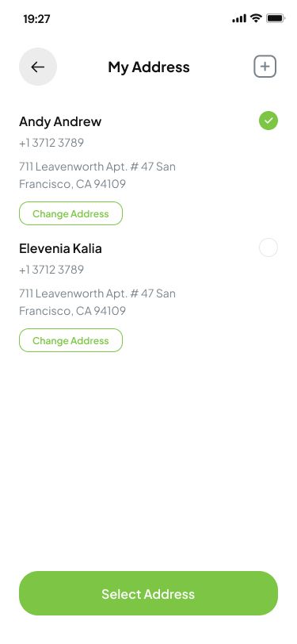This screenshot has height=644, width=297.
Task: Tap Andy Andrew's San Francisco, CA 94109 line
Action: [72, 184]
